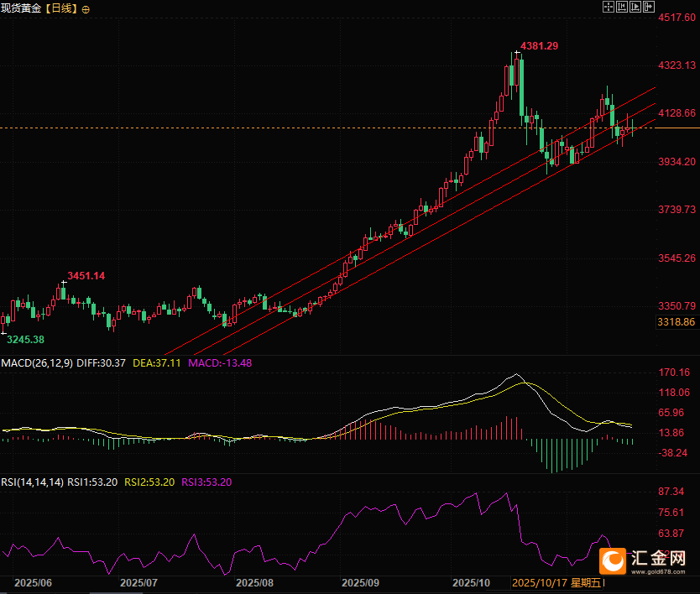Click the orange 汇金网 logo icon

[614, 560]
